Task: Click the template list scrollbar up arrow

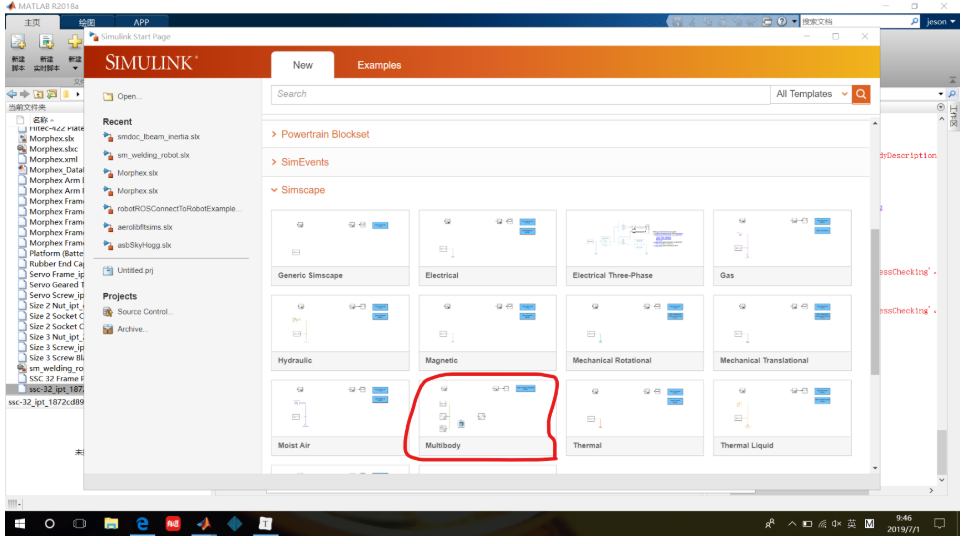Action: 875,124
